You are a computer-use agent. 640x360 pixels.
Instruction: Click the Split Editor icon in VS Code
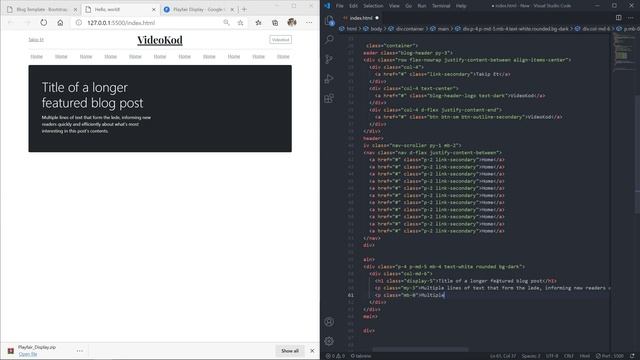point(619,18)
